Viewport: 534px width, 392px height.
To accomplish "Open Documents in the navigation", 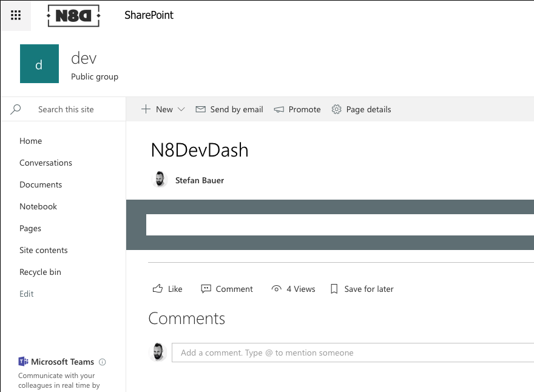I will click(41, 184).
